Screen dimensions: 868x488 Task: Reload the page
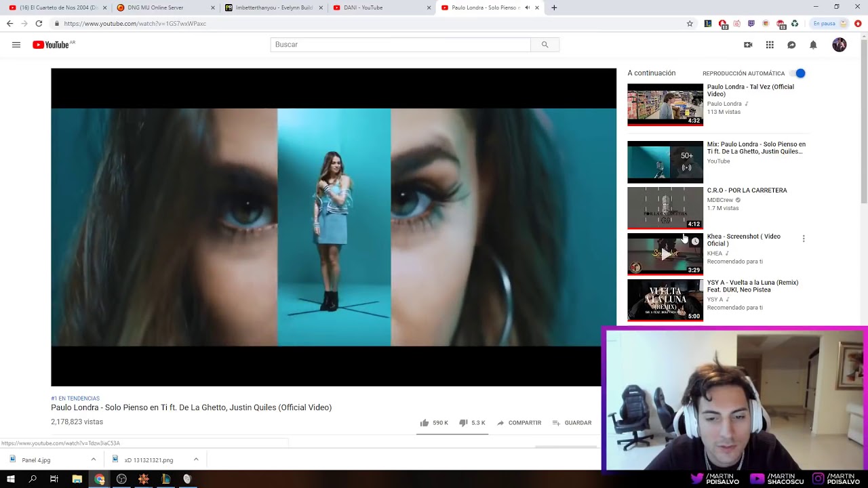(x=39, y=23)
